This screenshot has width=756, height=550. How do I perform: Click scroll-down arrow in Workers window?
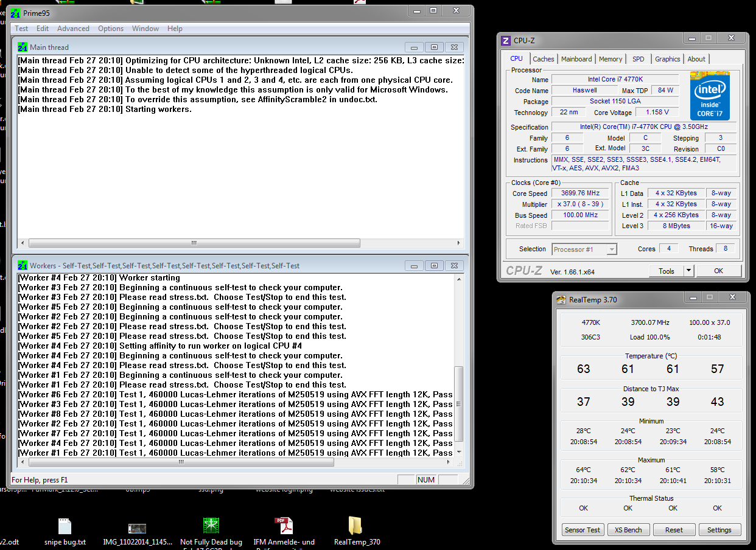pos(460,452)
